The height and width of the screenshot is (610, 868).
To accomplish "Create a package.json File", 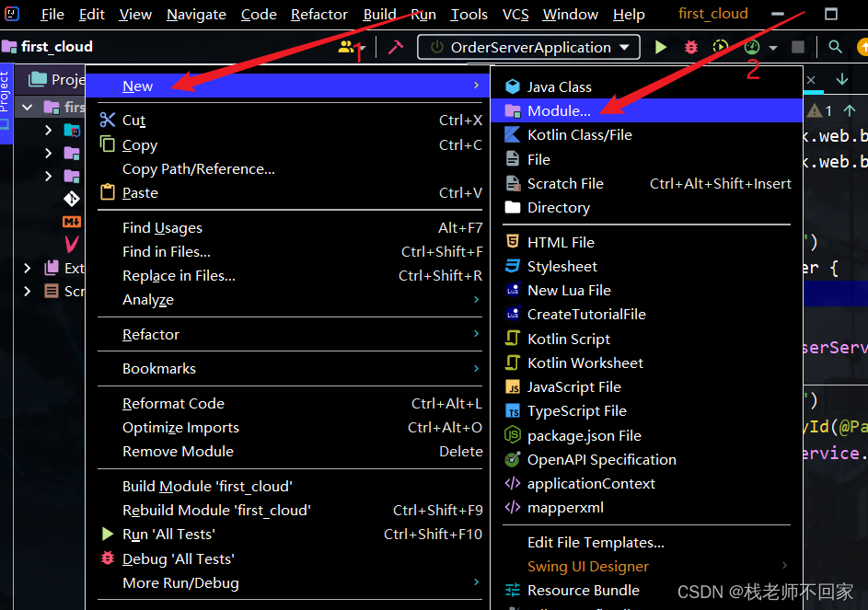I will click(646, 435).
